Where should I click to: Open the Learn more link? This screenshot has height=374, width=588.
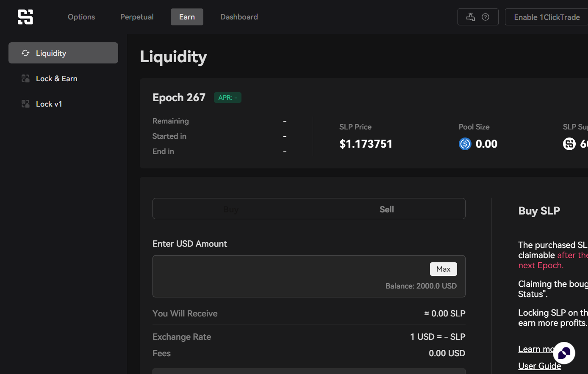pyautogui.click(x=536, y=349)
